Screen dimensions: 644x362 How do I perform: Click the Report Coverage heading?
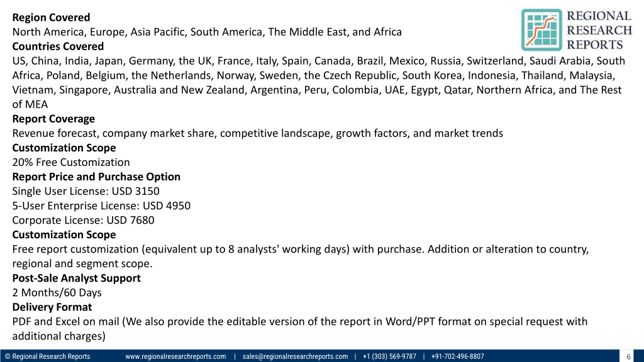[53, 119]
